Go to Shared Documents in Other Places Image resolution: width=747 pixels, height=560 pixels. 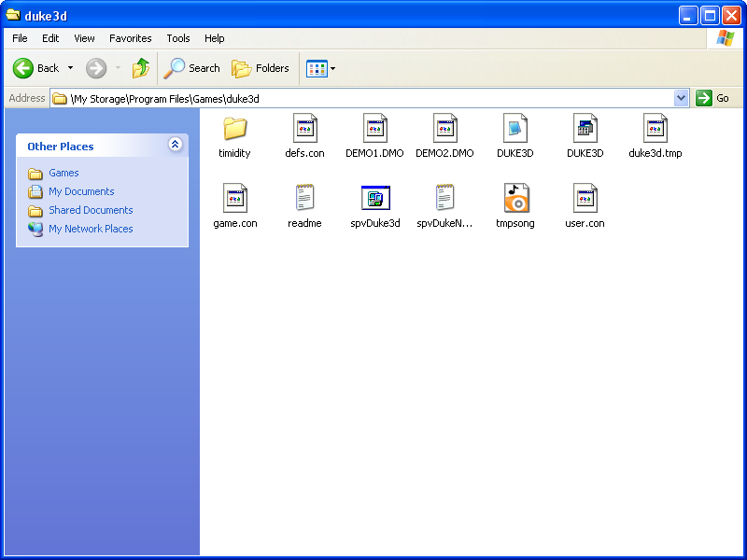pos(91,210)
